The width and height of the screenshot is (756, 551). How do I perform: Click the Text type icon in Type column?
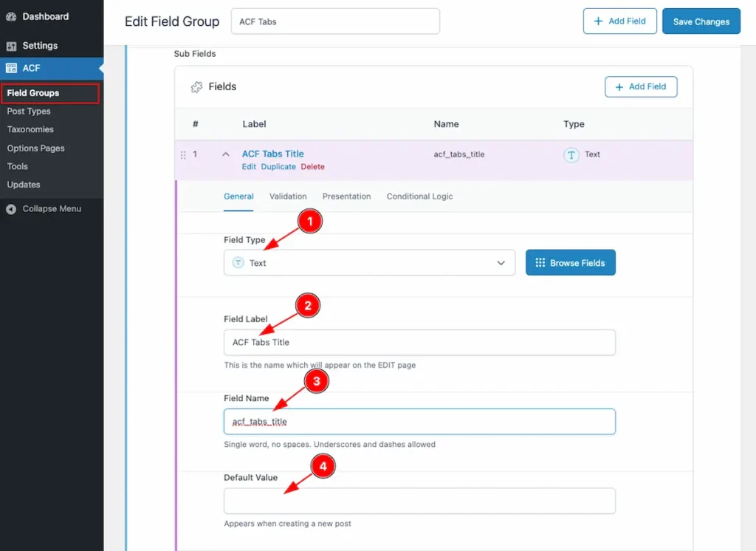pos(571,155)
